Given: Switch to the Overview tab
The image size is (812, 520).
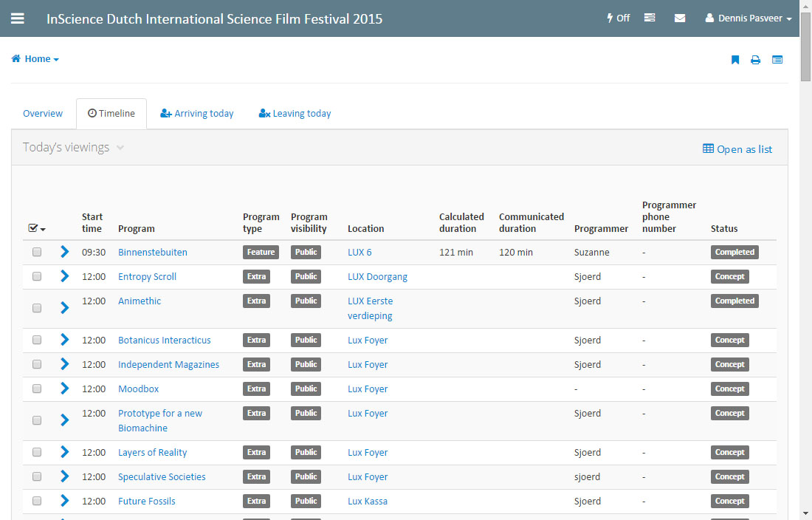Looking at the screenshot, I should (43, 114).
